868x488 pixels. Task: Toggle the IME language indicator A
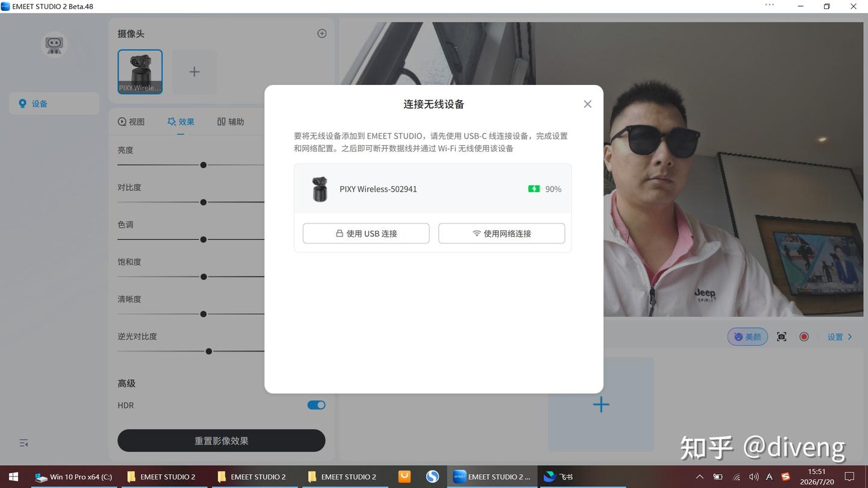[x=770, y=477]
